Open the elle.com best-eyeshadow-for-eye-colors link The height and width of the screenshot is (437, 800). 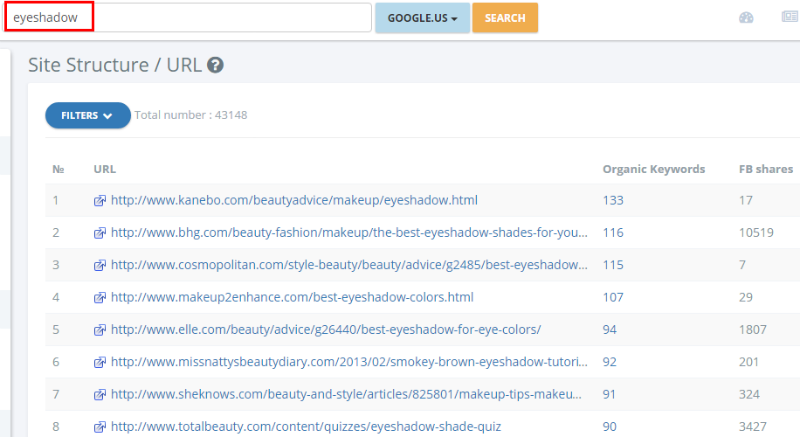pos(326,329)
